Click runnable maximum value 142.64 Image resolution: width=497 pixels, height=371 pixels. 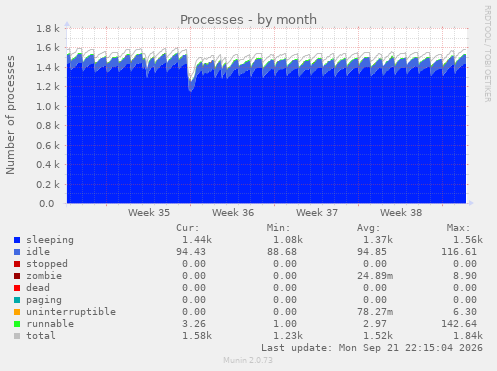tap(459, 324)
